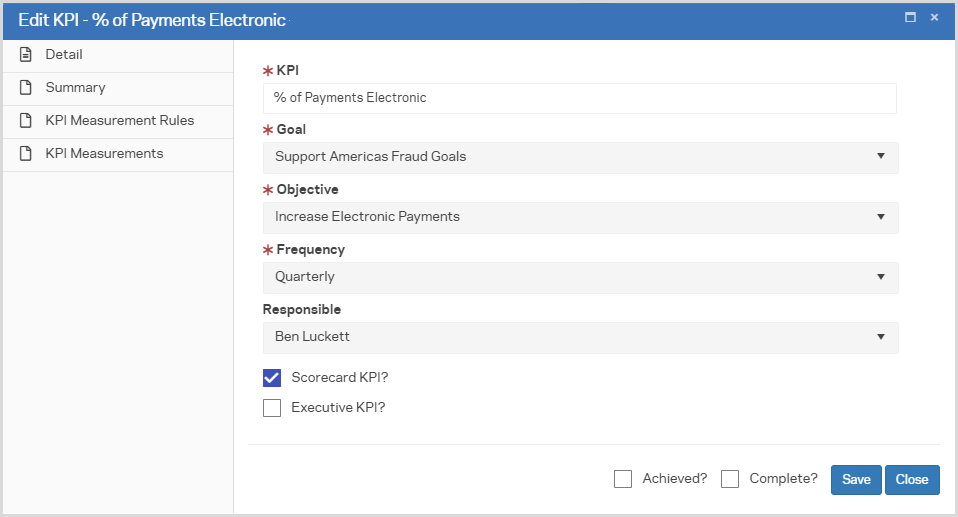
Task: Open the KPI Measurement Rules section
Action: tap(119, 121)
